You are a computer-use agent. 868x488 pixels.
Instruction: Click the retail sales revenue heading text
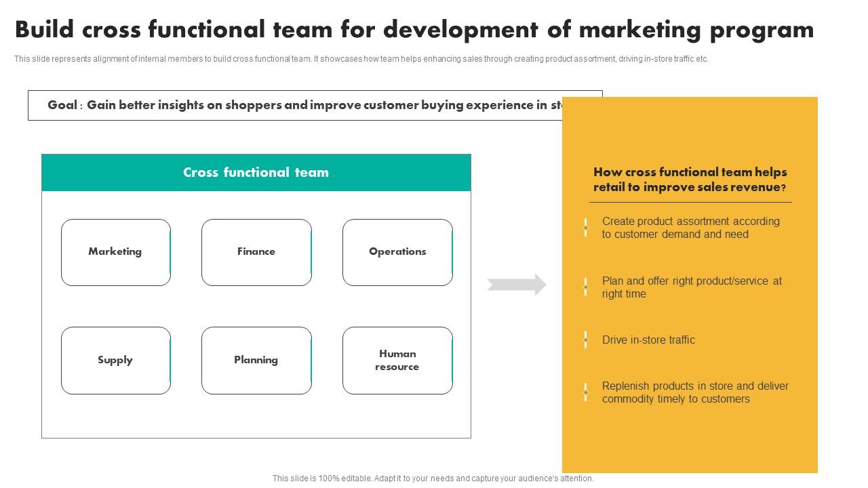coord(689,179)
